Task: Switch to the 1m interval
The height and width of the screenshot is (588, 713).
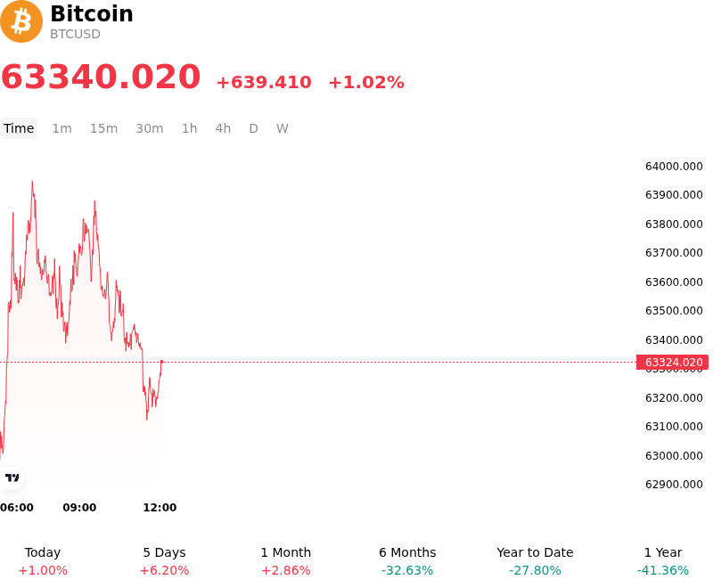Action: point(61,128)
